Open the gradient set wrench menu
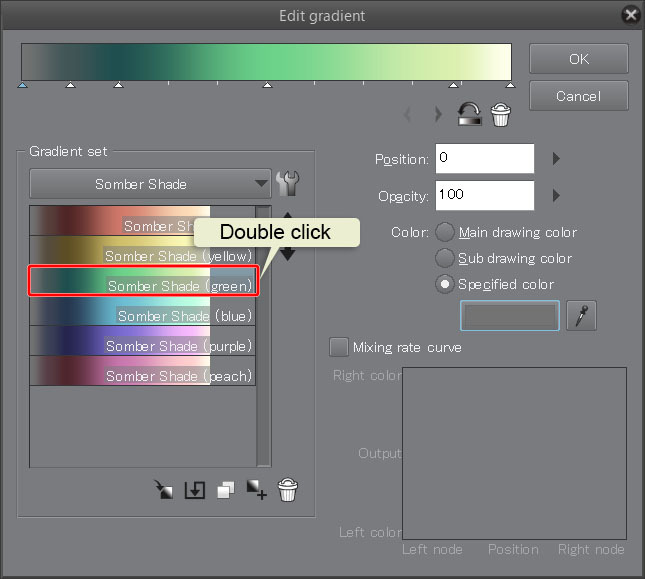 (289, 184)
